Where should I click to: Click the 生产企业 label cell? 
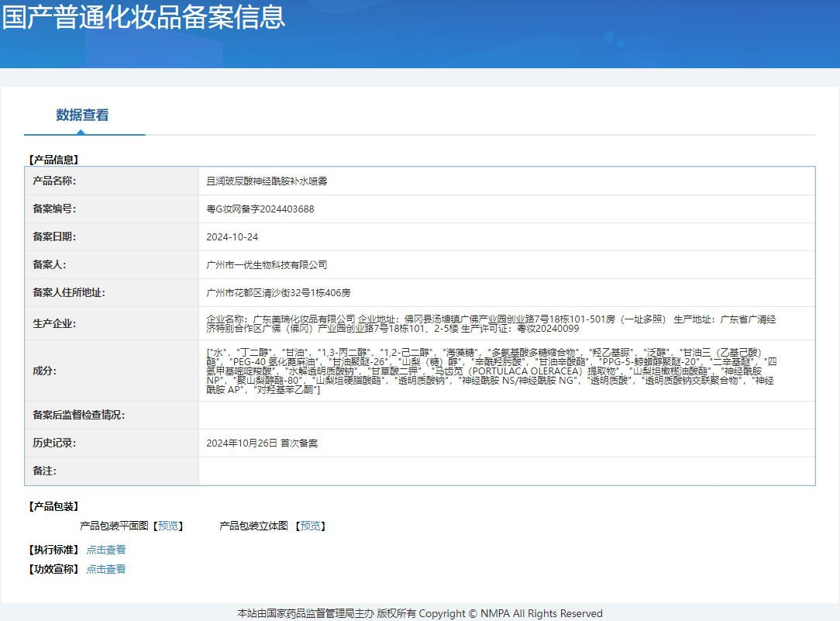click(112, 323)
